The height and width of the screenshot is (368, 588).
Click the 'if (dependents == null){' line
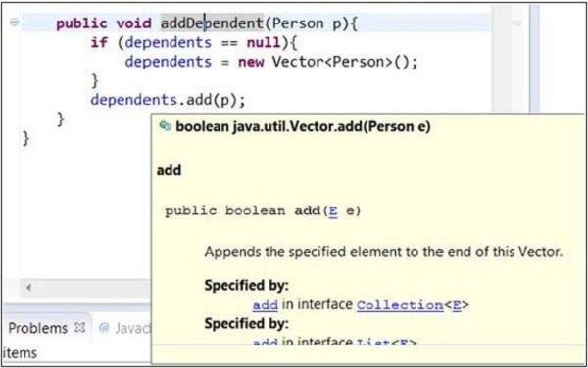(x=194, y=43)
